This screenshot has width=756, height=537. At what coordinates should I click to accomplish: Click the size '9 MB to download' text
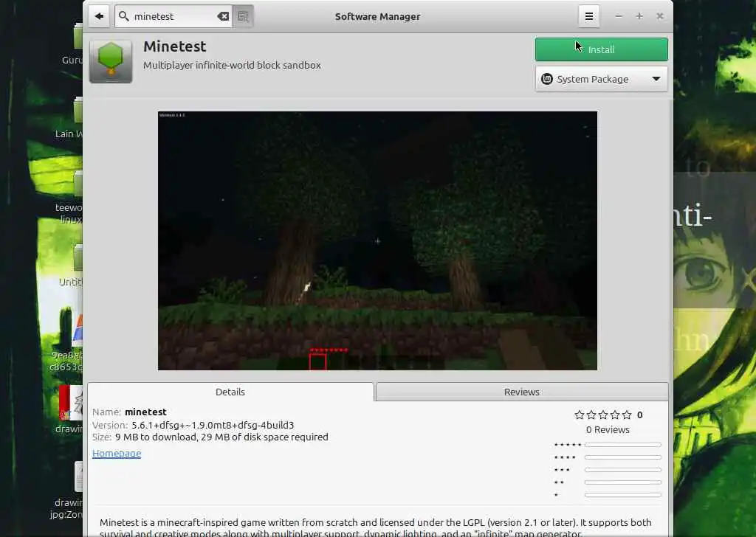pyautogui.click(x=221, y=437)
